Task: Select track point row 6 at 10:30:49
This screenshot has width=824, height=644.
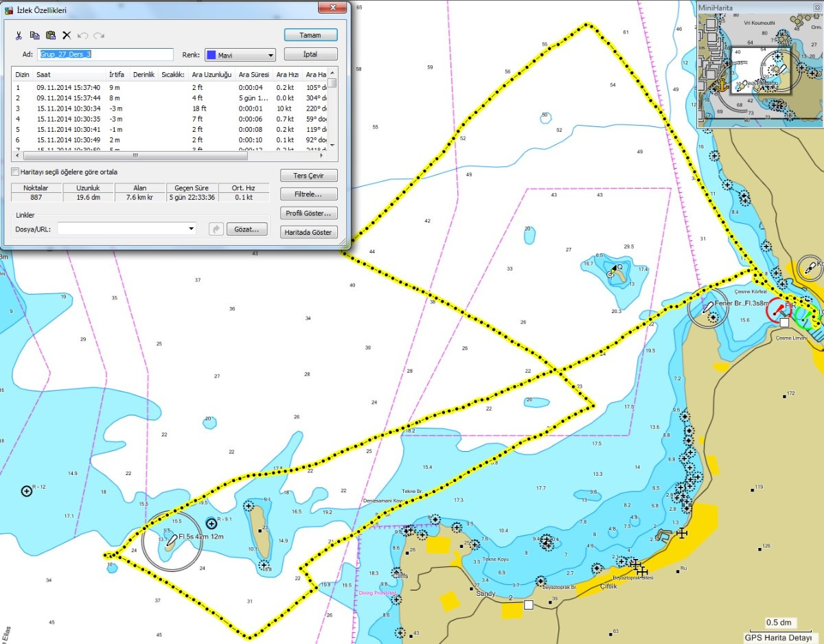Action: tap(170, 140)
